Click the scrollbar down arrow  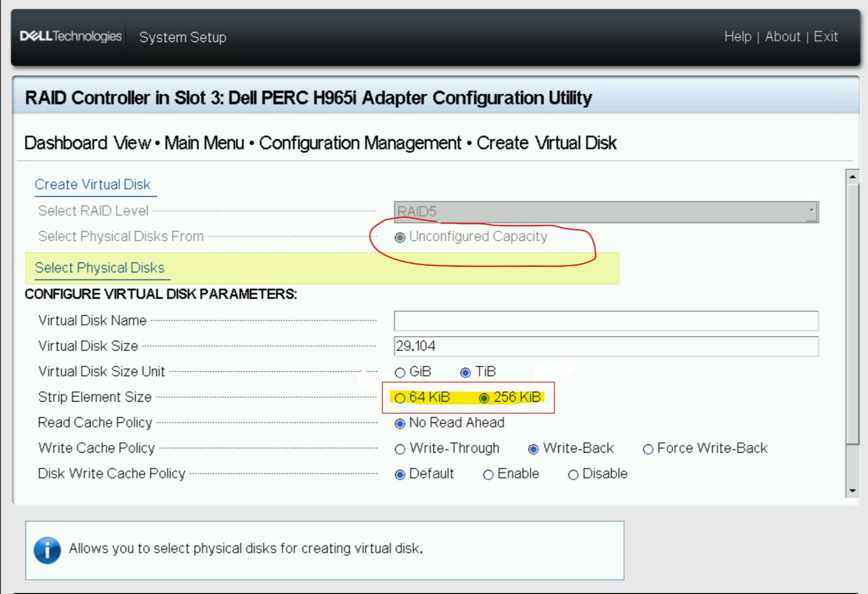pyautogui.click(x=853, y=491)
